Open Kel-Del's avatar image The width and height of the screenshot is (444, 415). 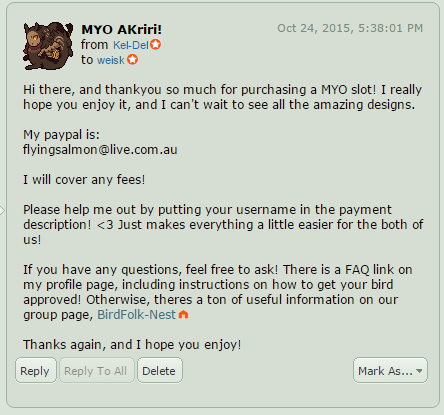(x=48, y=46)
